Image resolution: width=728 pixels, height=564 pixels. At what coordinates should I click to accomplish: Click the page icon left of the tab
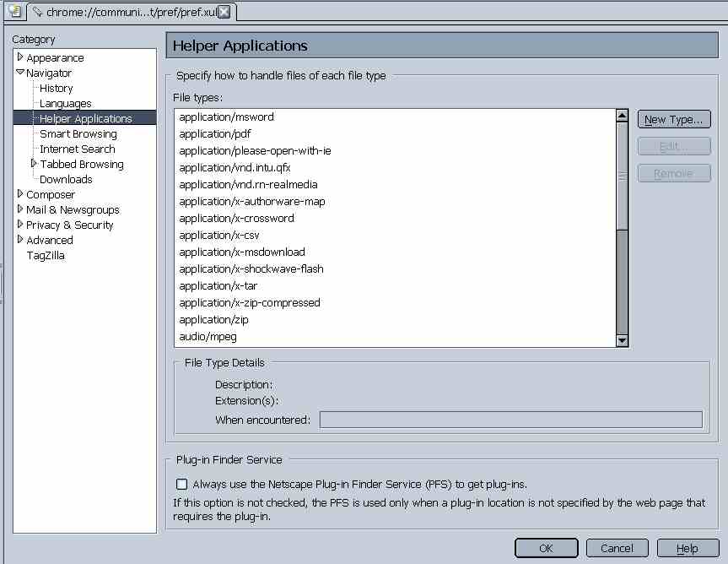coord(13,12)
